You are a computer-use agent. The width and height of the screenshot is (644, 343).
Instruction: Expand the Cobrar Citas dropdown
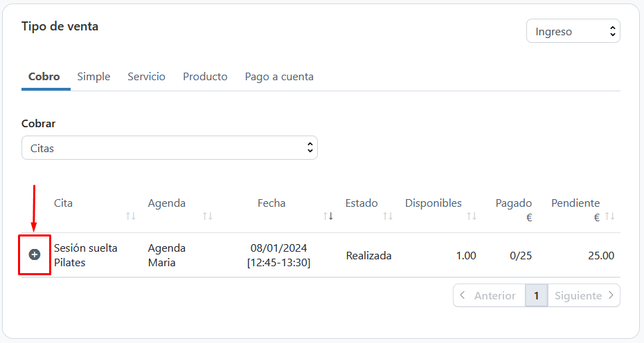point(170,148)
